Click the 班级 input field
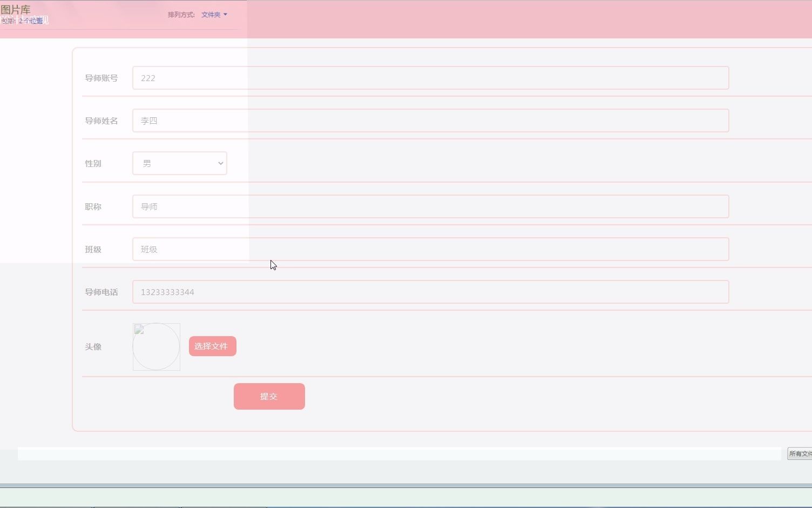The width and height of the screenshot is (812, 508). tap(430, 249)
